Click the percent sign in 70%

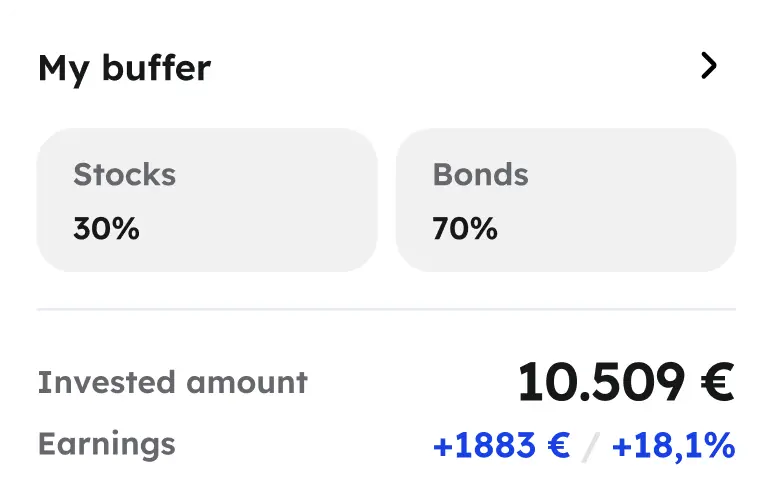[x=485, y=229]
